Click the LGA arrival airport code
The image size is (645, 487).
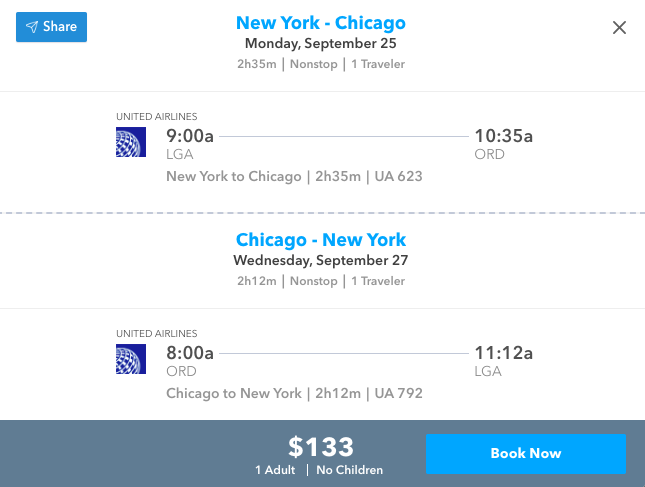tap(489, 372)
